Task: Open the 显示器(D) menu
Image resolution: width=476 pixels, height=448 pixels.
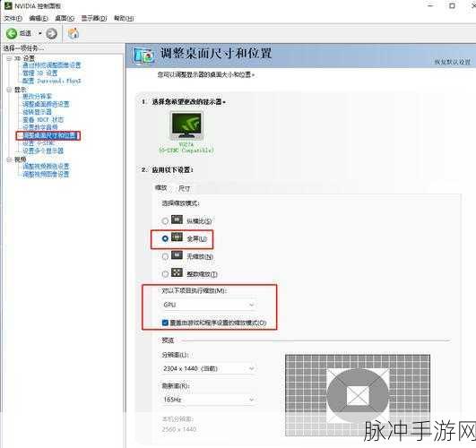Action: pyautogui.click(x=94, y=18)
